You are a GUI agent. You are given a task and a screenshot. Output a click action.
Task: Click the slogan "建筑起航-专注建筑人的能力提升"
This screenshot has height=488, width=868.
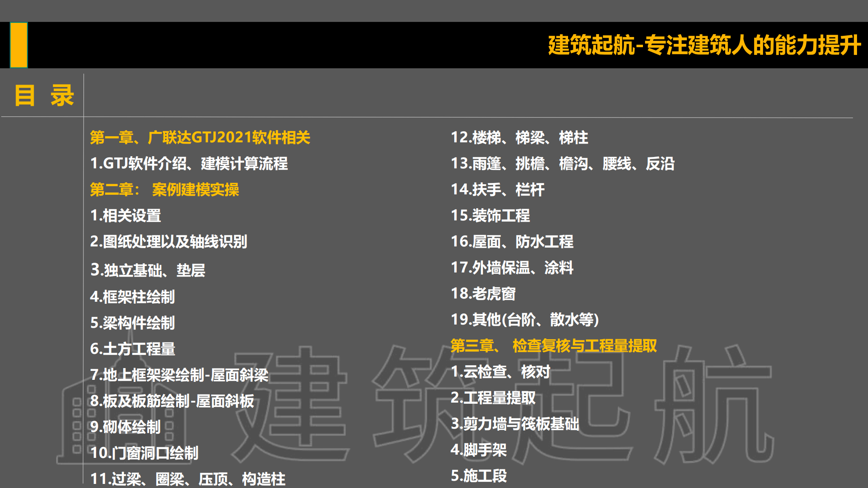[x=704, y=45]
